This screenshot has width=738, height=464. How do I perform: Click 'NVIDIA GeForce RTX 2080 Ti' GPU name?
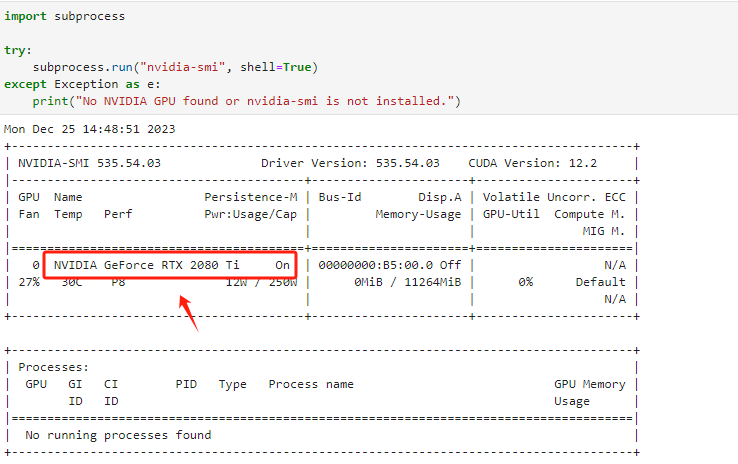tap(146, 265)
